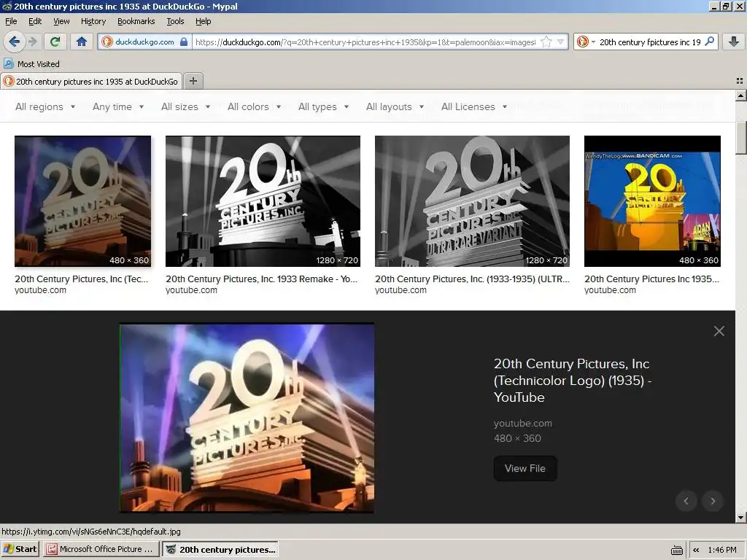Open URL history dropdown arrow in address bar
Image resolution: width=747 pixels, height=560 pixels.
(x=561, y=42)
